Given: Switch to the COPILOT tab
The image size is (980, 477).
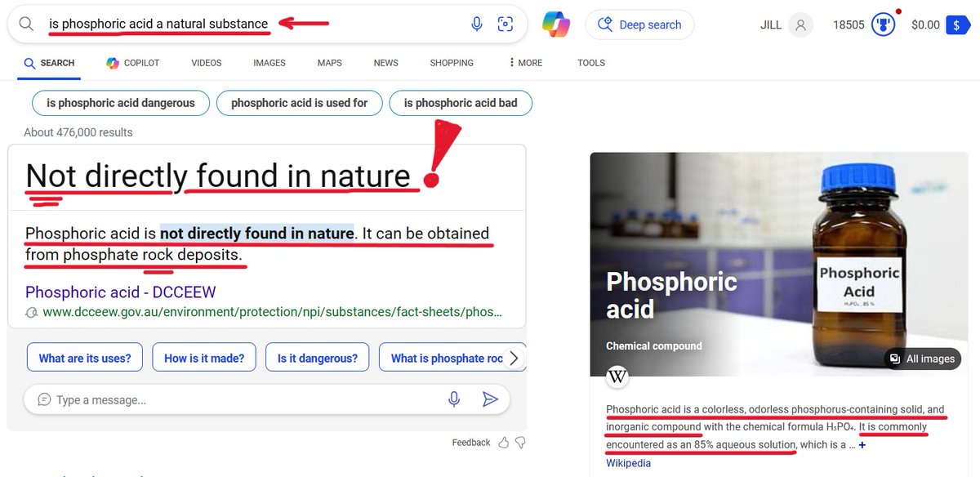Looking at the screenshot, I should 133,63.
